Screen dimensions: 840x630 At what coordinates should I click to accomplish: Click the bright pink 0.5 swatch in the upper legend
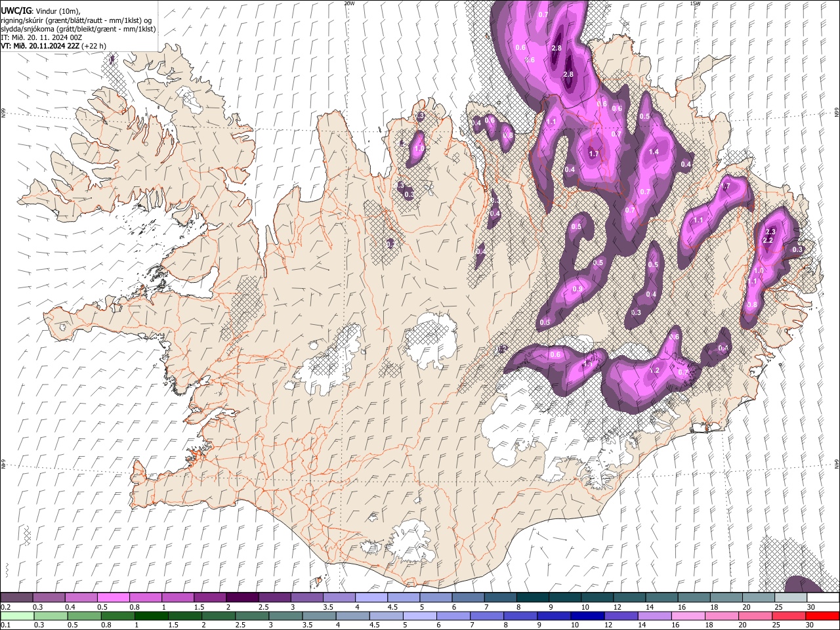(x=113, y=598)
